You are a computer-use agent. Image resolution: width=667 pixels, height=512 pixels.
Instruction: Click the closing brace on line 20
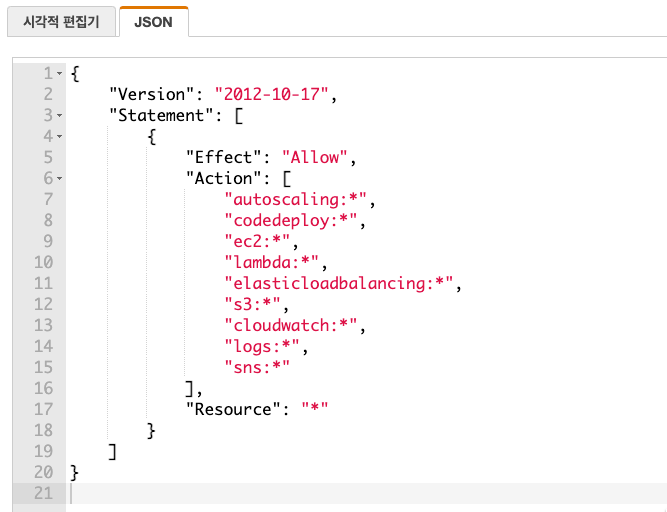pyautogui.click(x=74, y=472)
